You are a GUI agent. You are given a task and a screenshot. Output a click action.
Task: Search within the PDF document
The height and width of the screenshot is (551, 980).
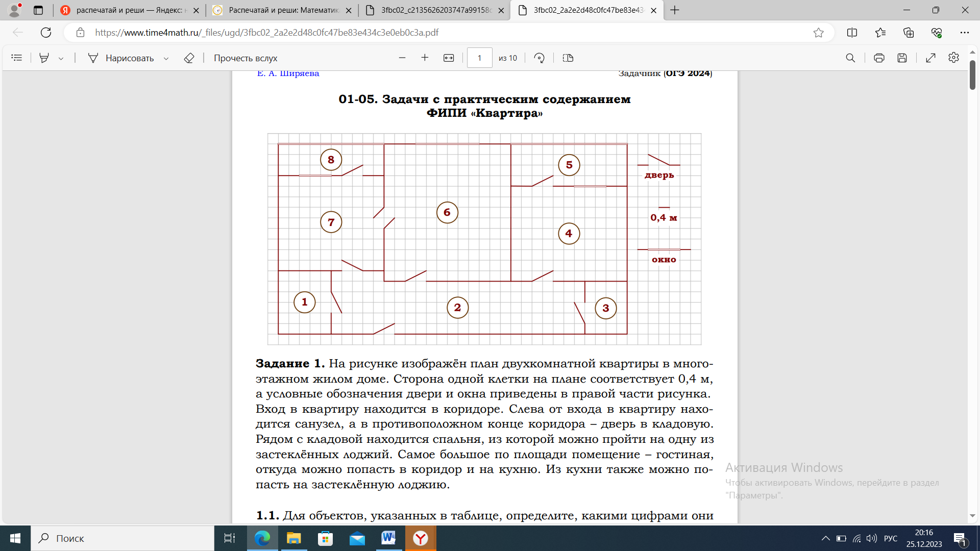[x=850, y=58]
